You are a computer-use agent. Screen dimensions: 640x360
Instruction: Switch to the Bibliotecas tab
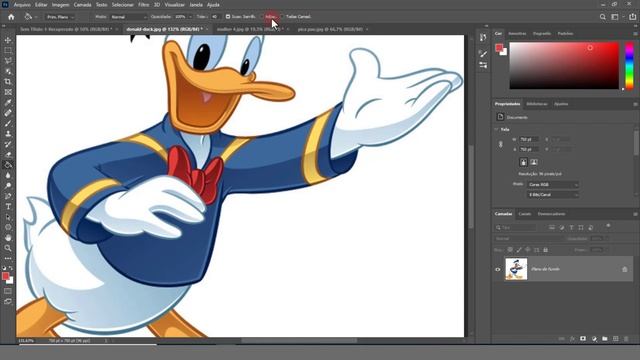[x=537, y=104]
